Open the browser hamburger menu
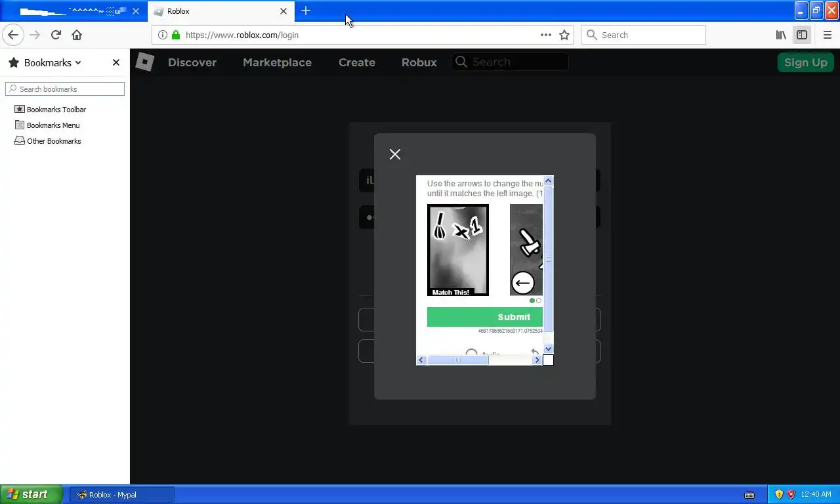Viewport: 840px width, 504px height. [x=827, y=35]
